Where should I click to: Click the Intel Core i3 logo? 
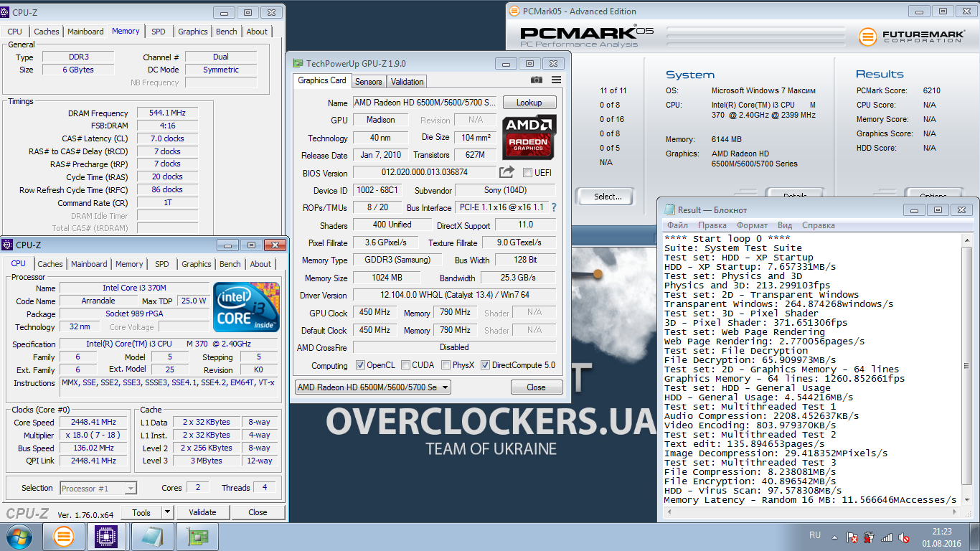pos(246,307)
